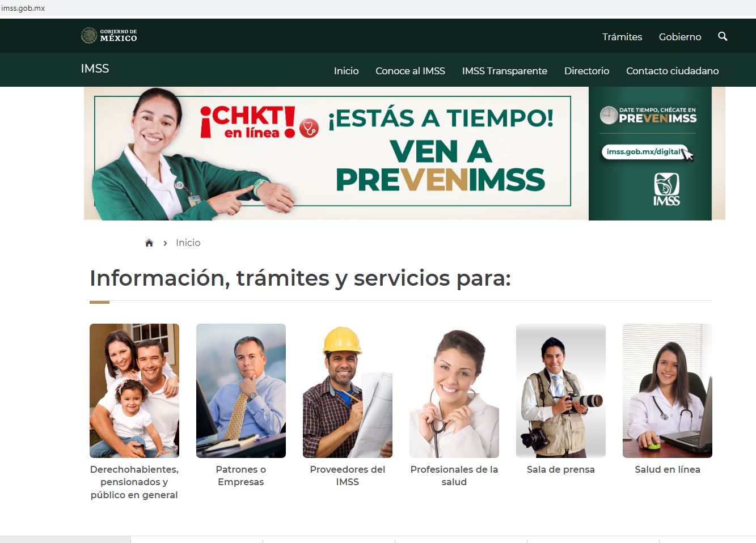Select the Sala de prensa photographer image
Viewport: 756px width, 543px height.
(561, 391)
